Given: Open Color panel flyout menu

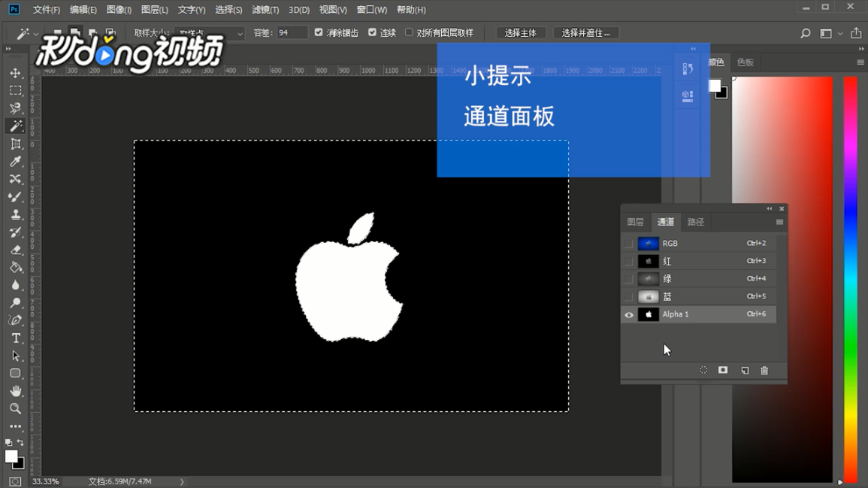Looking at the screenshot, I should point(860,62).
